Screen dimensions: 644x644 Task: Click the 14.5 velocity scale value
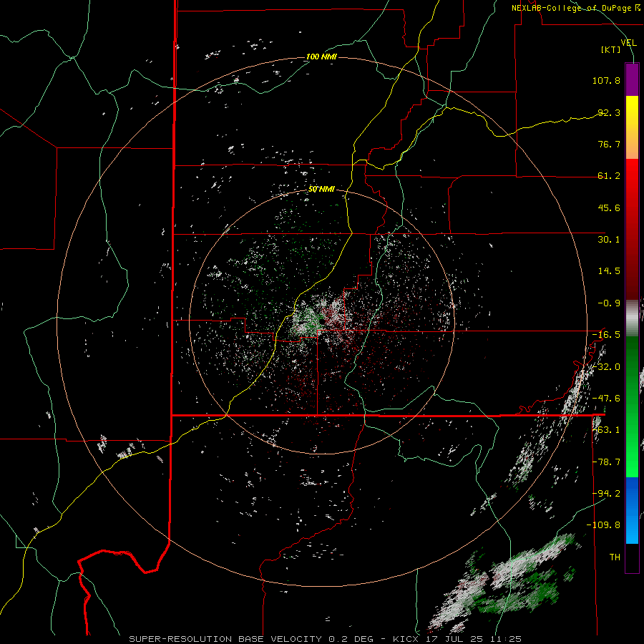pos(609,271)
